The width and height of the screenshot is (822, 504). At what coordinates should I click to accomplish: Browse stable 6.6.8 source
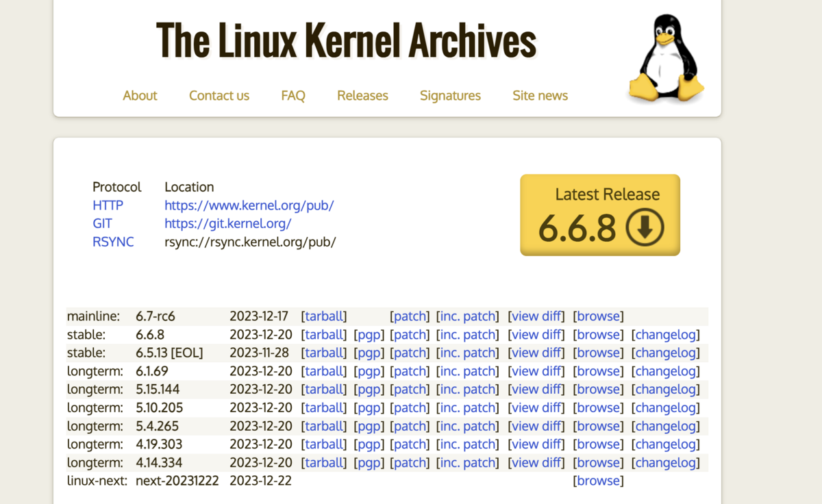click(598, 335)
